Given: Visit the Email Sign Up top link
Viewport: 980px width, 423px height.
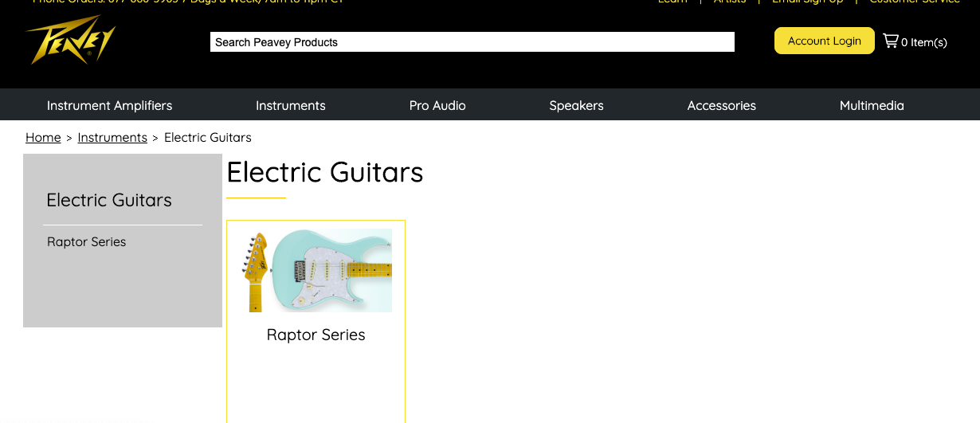Looking at the screenshot, I should point(807,2).
